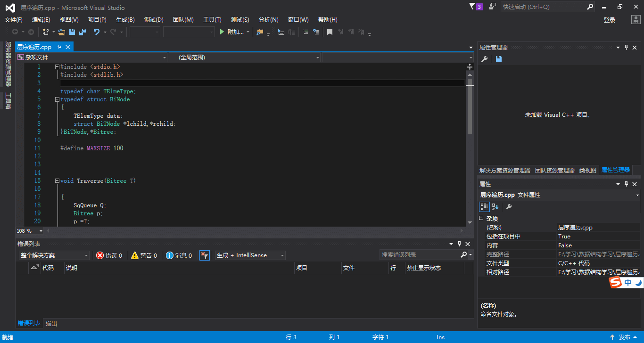
Task: Click the 登录 button at top right
Action: 609,20
